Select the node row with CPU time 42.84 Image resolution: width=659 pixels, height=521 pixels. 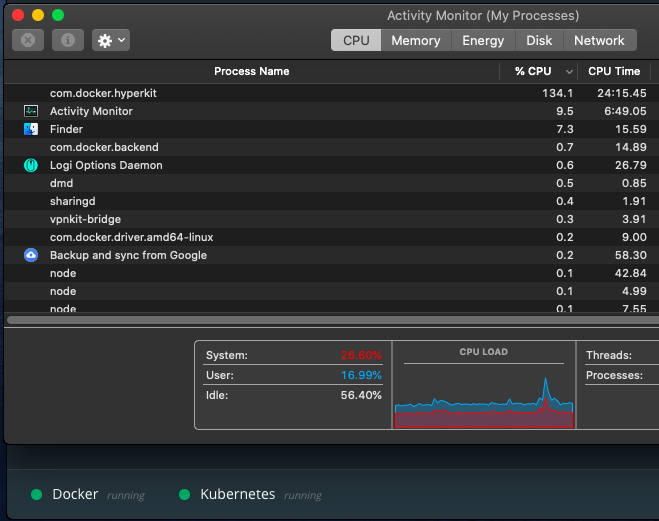click(x=331, y=273)
